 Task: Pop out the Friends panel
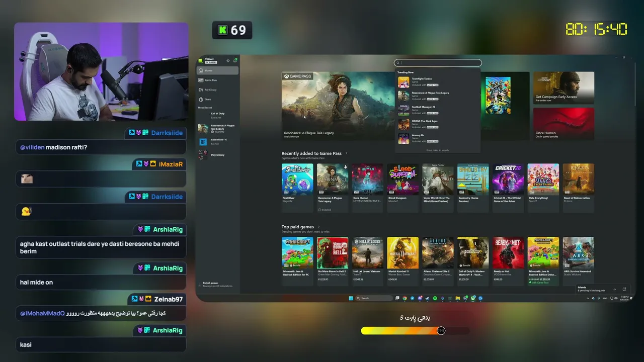pyautogui.click(x=624, y=289)
